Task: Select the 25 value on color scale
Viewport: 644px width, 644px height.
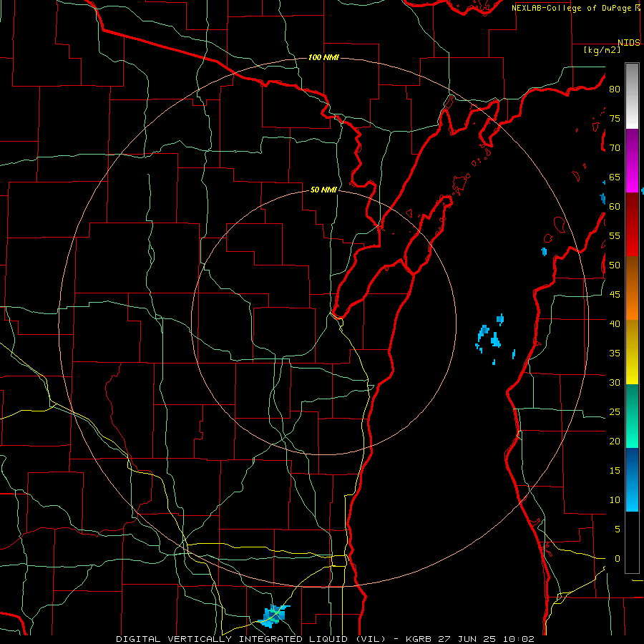Action: 615,412
